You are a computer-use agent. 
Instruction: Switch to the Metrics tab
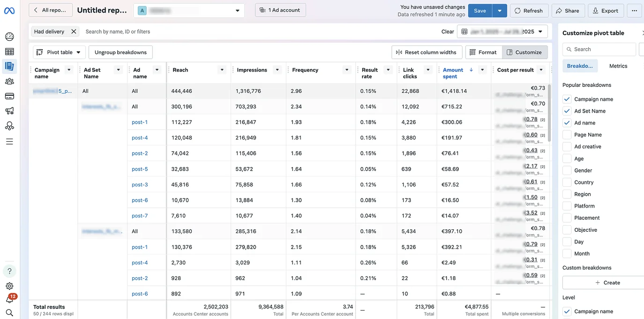pyautogui.click(x=618, y=66)
